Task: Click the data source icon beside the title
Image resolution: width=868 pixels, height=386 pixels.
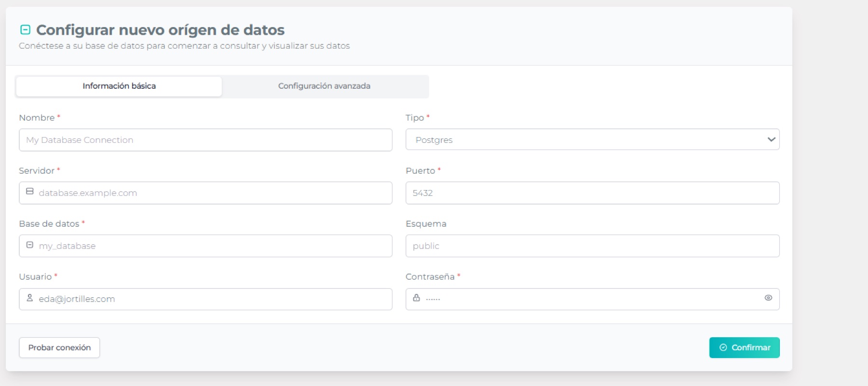Action: (25, 30)
